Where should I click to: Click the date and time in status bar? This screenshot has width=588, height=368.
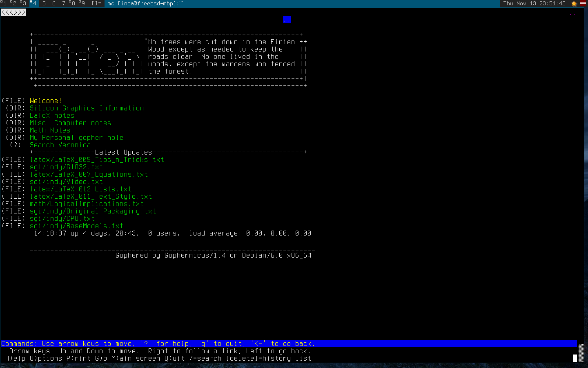click(x=535, y=3)
